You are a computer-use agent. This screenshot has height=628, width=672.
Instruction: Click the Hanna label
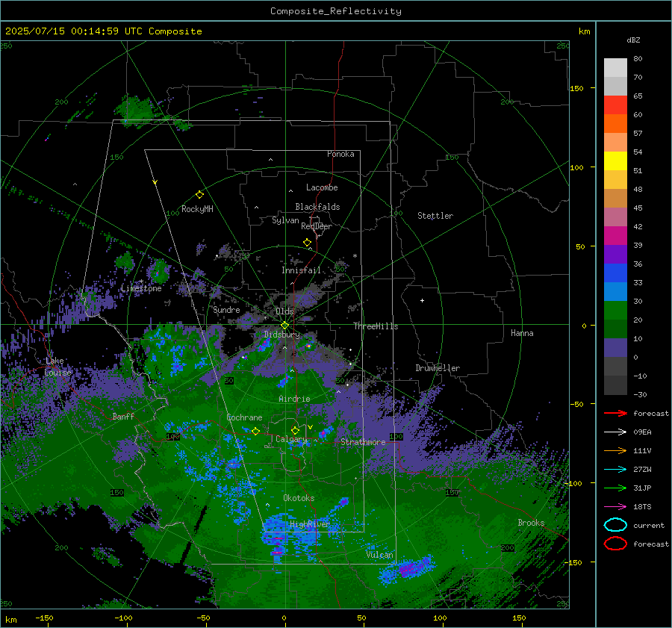tap(522, 333)
